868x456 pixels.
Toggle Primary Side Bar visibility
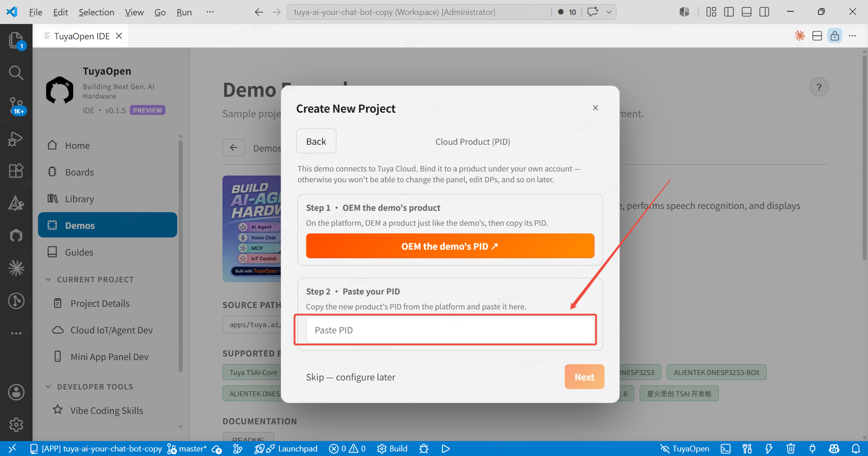729,12
